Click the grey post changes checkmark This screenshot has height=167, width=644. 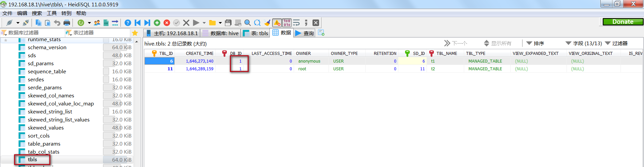177,23
